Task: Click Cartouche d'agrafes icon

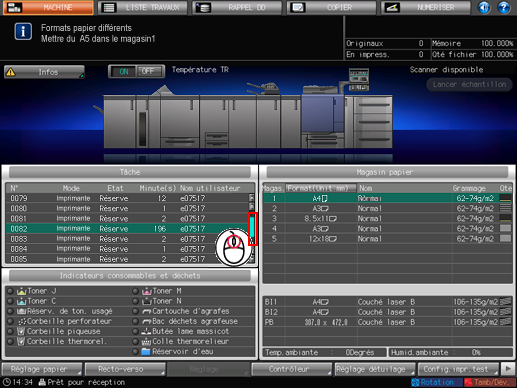Action: click(147, 311)
